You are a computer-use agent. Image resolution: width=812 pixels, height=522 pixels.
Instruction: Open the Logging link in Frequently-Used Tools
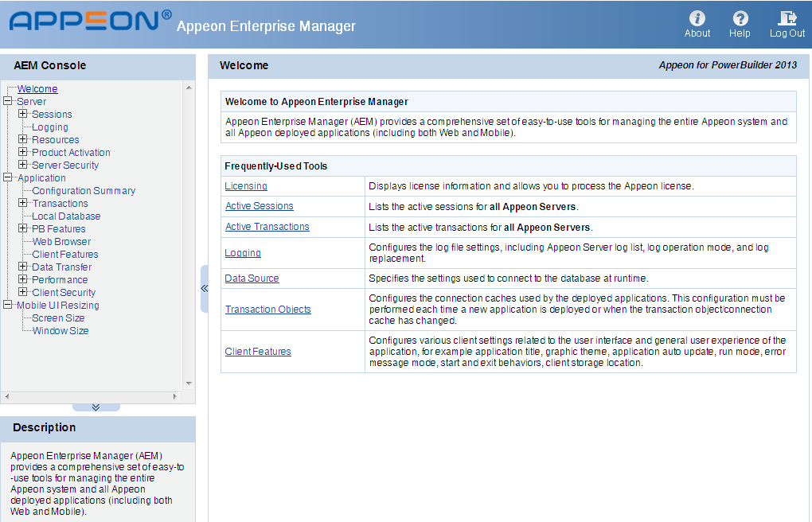[x=243, y=253]
